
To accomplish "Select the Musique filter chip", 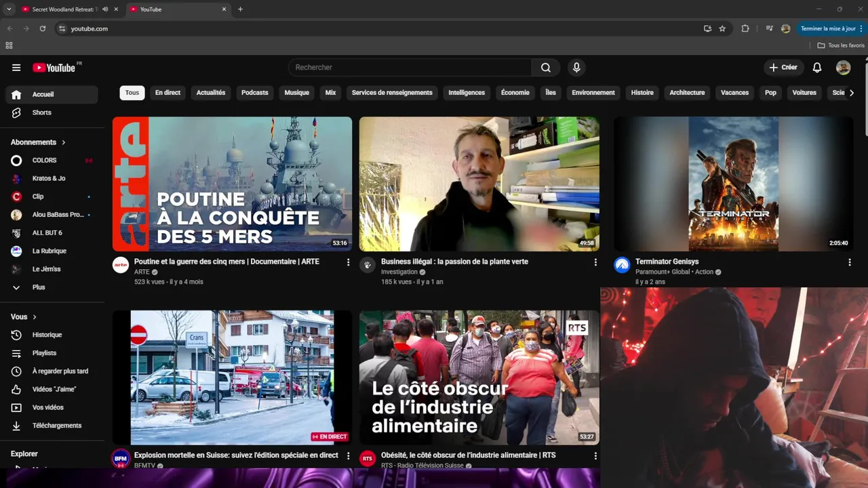I will click(x=296, y=93).
